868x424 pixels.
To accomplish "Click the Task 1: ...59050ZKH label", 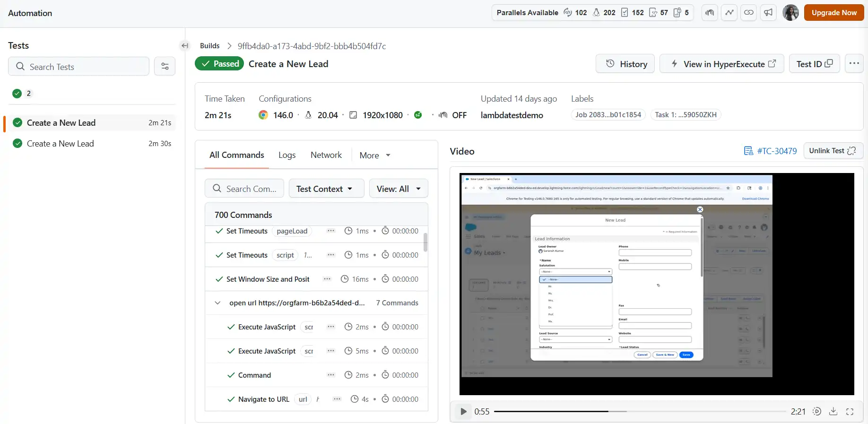I will coord(686,115).
